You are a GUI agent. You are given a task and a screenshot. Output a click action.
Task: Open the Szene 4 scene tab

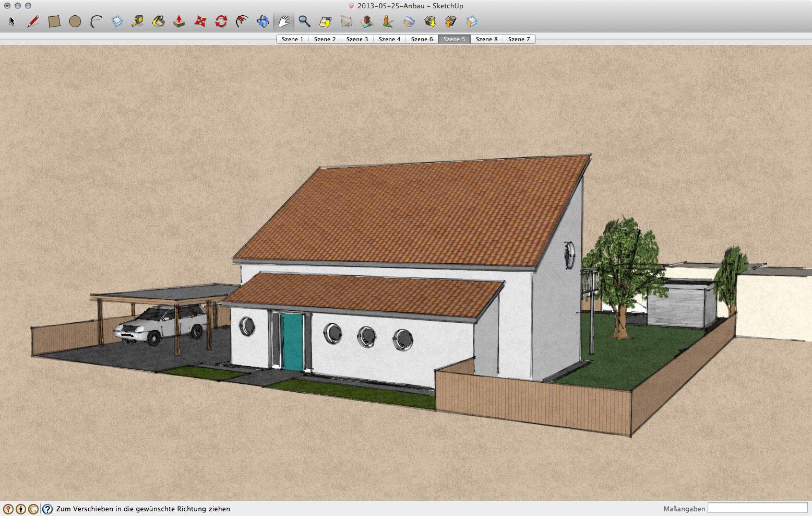tap(389, 39)
